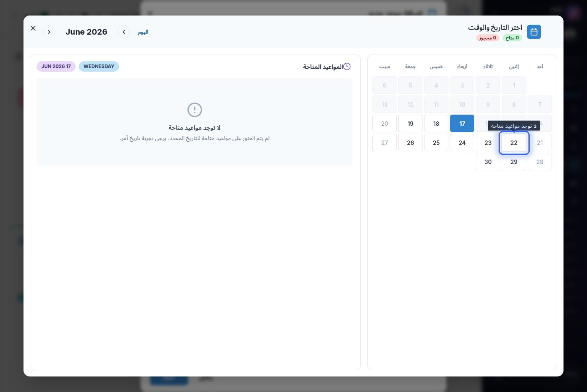
Task: Select day 22 in the calendar
Action: click(x=514, y=142)
